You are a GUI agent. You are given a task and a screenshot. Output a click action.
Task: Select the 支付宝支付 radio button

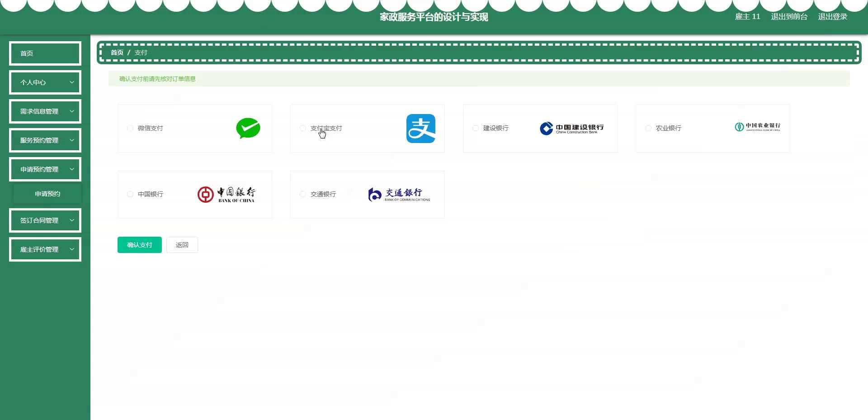[303, 128]
